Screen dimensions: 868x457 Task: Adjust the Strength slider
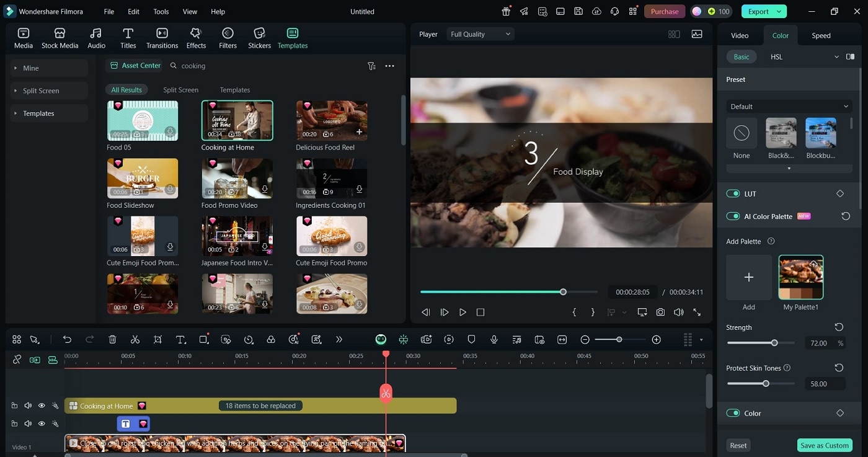click(761, 342)
